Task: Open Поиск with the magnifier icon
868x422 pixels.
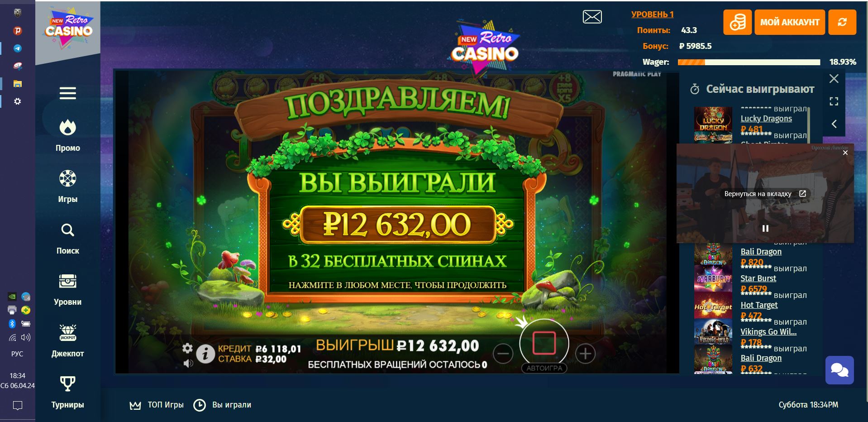Action: point(67,238)
